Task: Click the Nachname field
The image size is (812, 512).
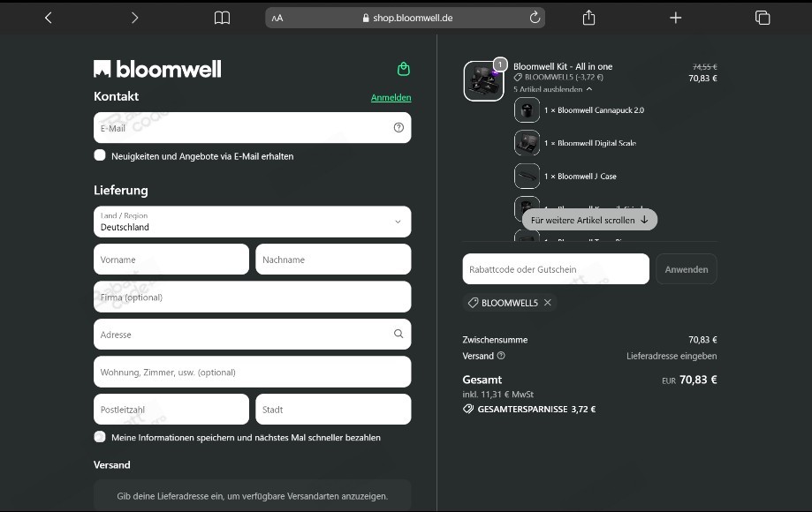Action: (333, 260)
